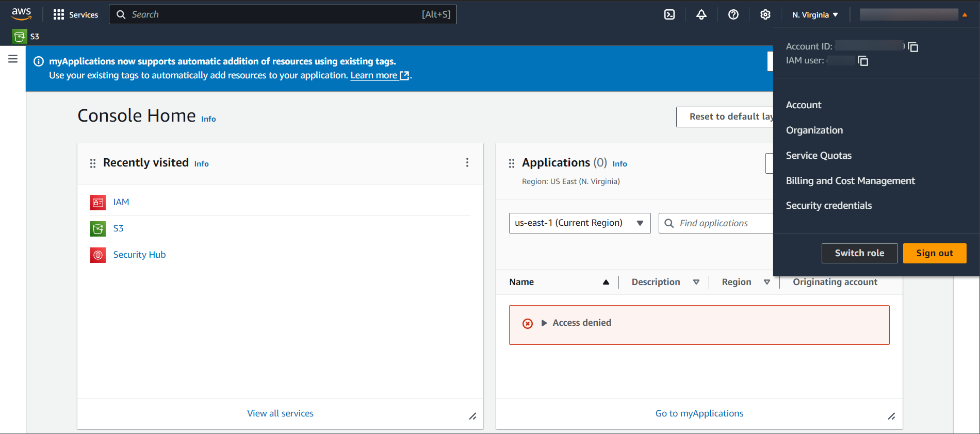Open Go to myApplications link
The image size is (980, 434).
pos(699,413)
